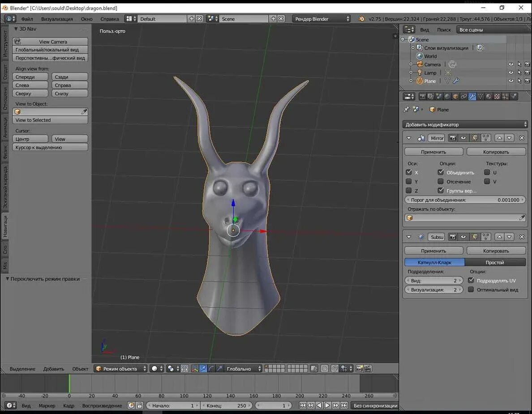Toggle Lamp visibility eye in outliner
Screen dimensions: 532x414
pos(511,73)
